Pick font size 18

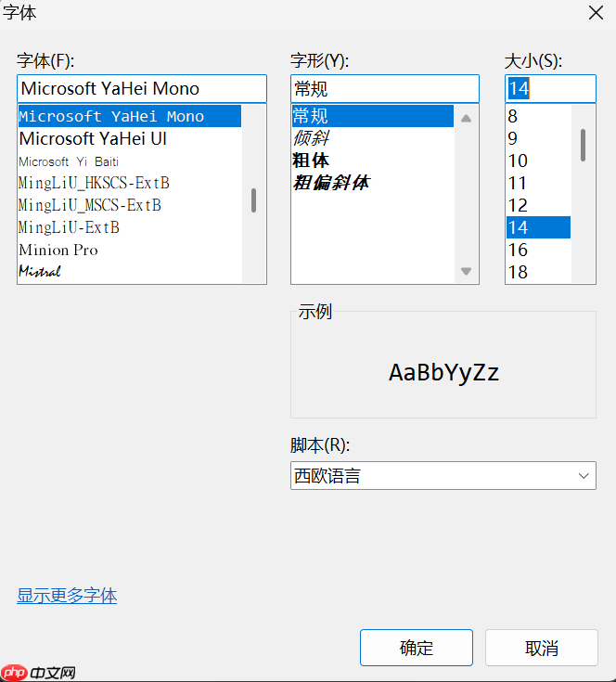(x=538, y=272)
